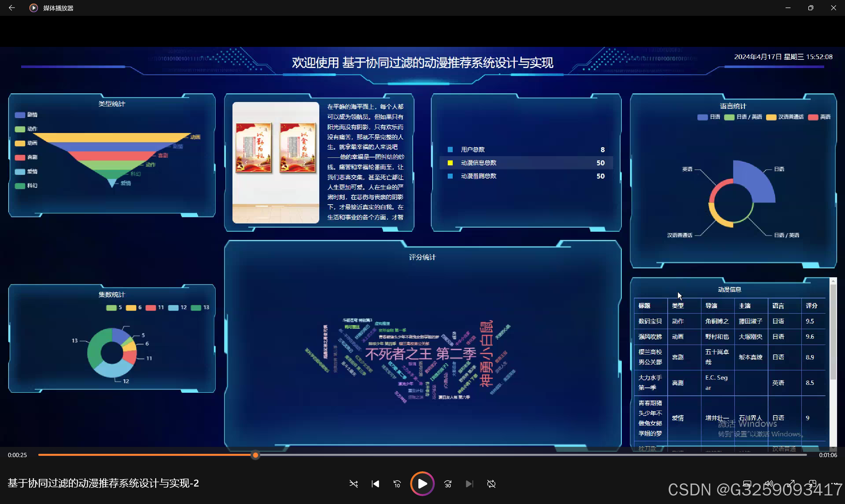Toggle 爱情 legend in 类型统计 chart

click(26, 172)
